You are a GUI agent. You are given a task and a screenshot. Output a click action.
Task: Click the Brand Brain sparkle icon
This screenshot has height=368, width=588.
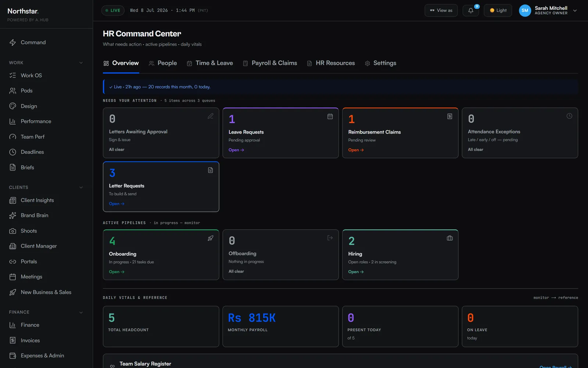click(x=12, y=216)
